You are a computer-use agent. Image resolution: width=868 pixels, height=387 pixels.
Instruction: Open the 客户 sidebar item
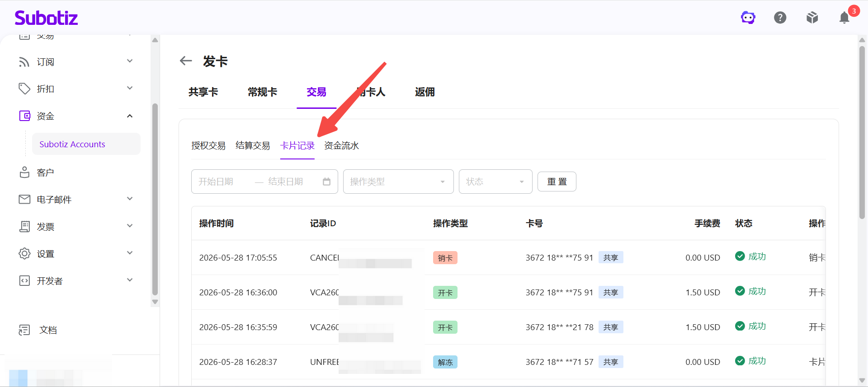pyautogui.click(x=45, y=173)
